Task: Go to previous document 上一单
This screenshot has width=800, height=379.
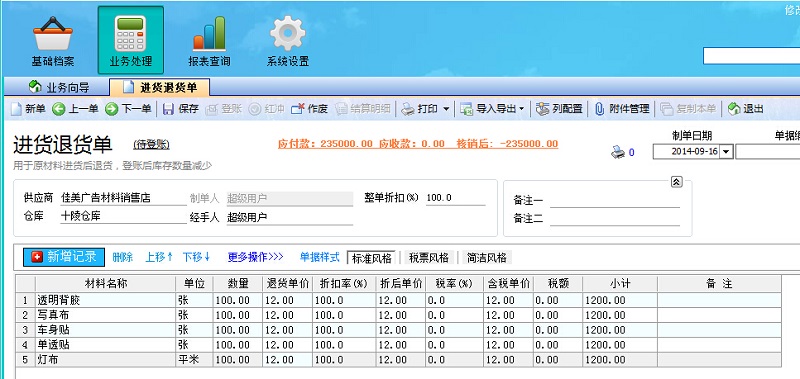Action: 76,109
